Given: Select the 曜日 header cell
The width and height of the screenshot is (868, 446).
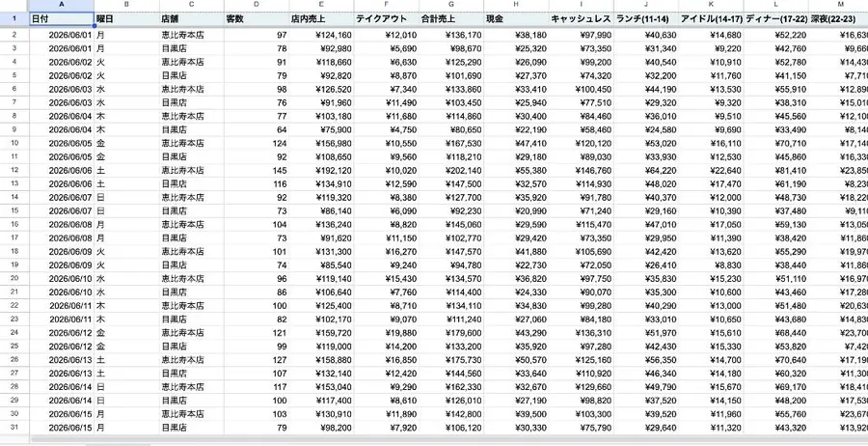Looking at the screenshot, I should 126,19.
